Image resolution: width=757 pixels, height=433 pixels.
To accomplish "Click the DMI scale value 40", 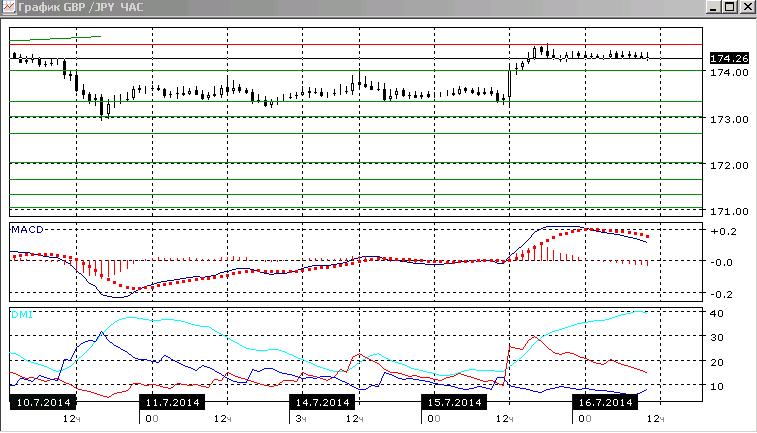I will click(x=717, y=314).
